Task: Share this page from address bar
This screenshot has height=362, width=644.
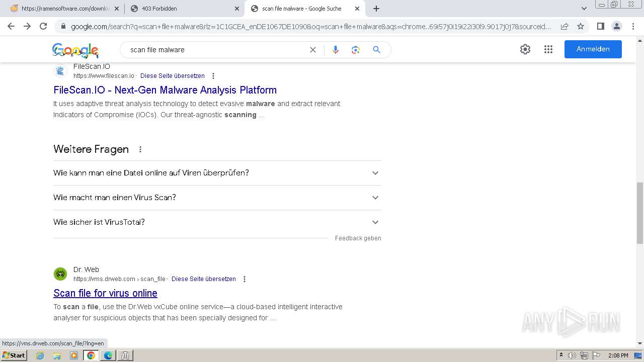Action: tap(565, 26)
